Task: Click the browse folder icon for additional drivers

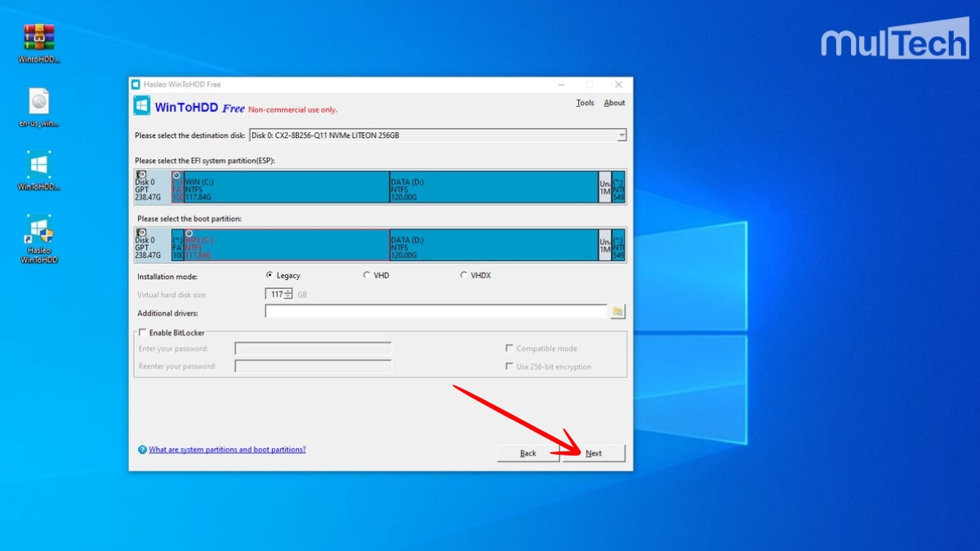Action: pos(617,312)
